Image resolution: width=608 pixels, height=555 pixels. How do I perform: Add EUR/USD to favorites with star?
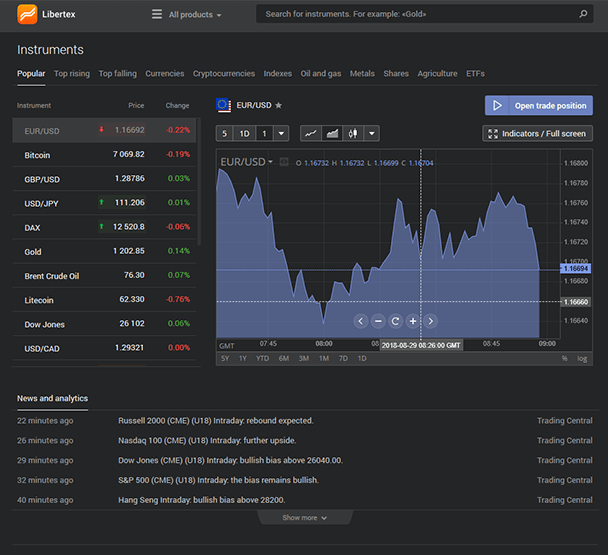278,105
